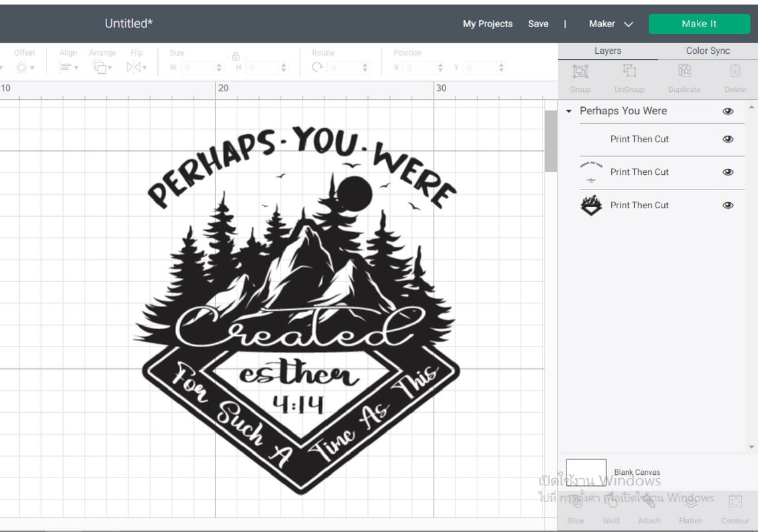Image resolution: width=758 pixels, height=532 pixels.
Task: Save the current project
Action: click(538, 23)
